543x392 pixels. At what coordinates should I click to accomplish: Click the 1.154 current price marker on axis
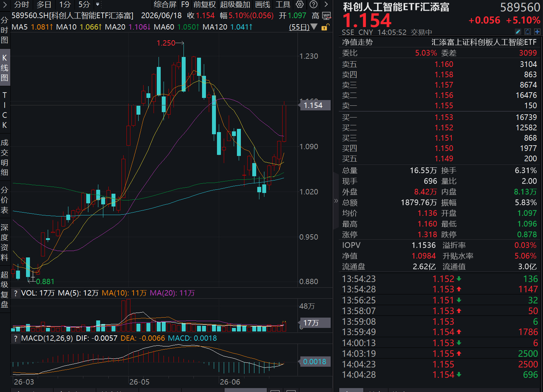point(315,105)
